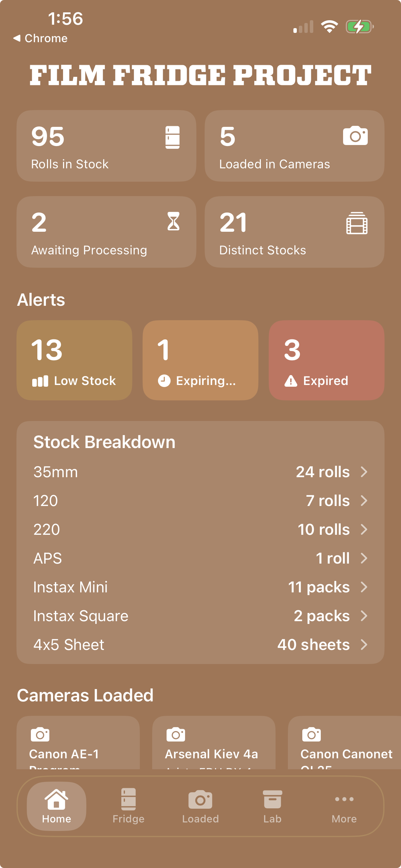This screenshot has width=401, height=868.
Task: Open the Loaded tab
Action: 200,806
